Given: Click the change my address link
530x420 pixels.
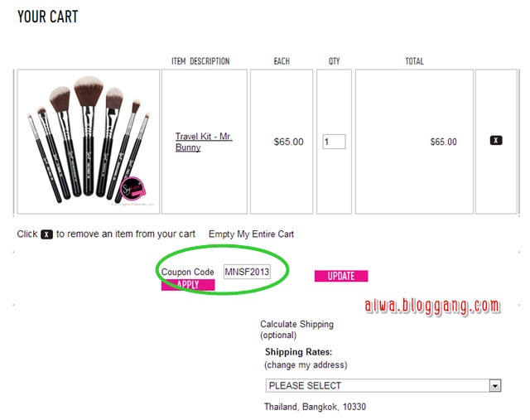Looking at the screenshot, I should 306,364.
